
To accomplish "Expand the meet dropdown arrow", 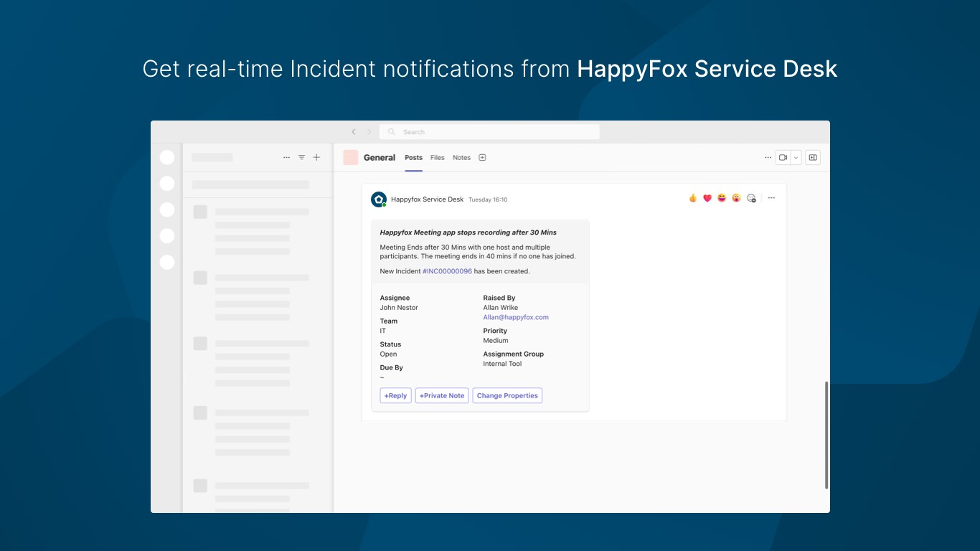I will (x=796, y=158).
